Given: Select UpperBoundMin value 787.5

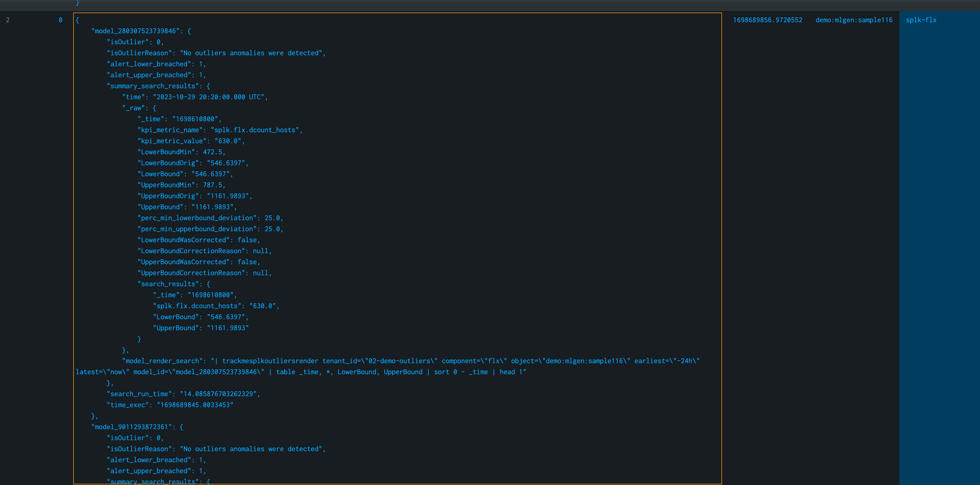Looking at the screenshot, I should 212,185.
